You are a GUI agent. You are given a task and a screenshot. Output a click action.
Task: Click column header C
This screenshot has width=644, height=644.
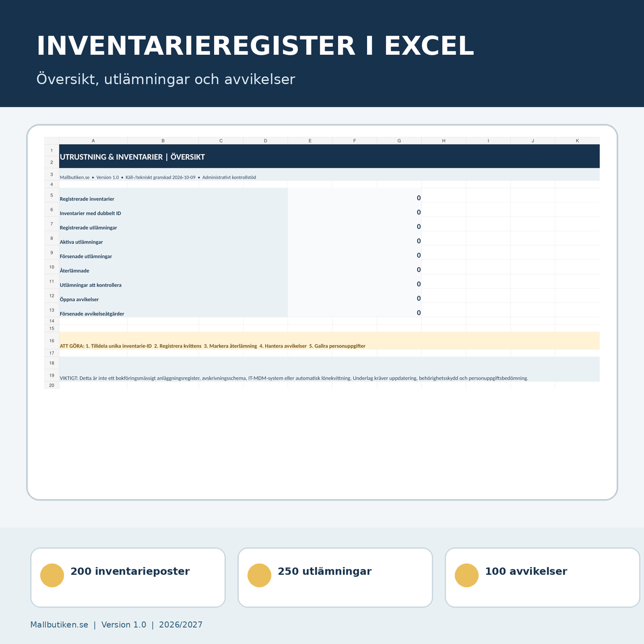coord(221,141)
